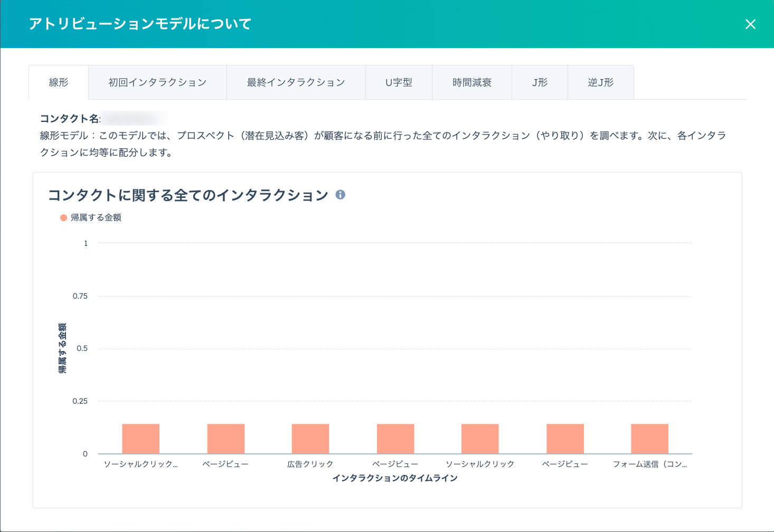Image resolution: width=774 pixels, height=532 pixels.
Task: Click the フォーム送信 bar
Action: [x=649, y=439]
